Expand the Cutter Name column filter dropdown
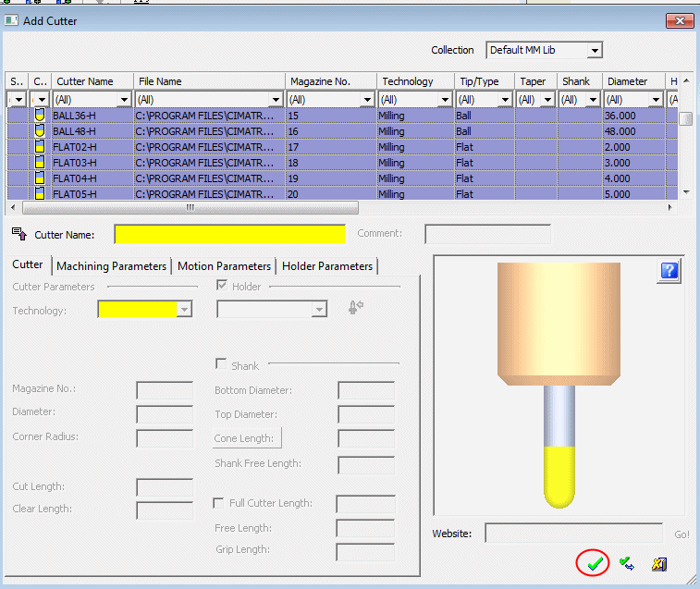This screenshot has height=589, width=700. tap(124, 100)
